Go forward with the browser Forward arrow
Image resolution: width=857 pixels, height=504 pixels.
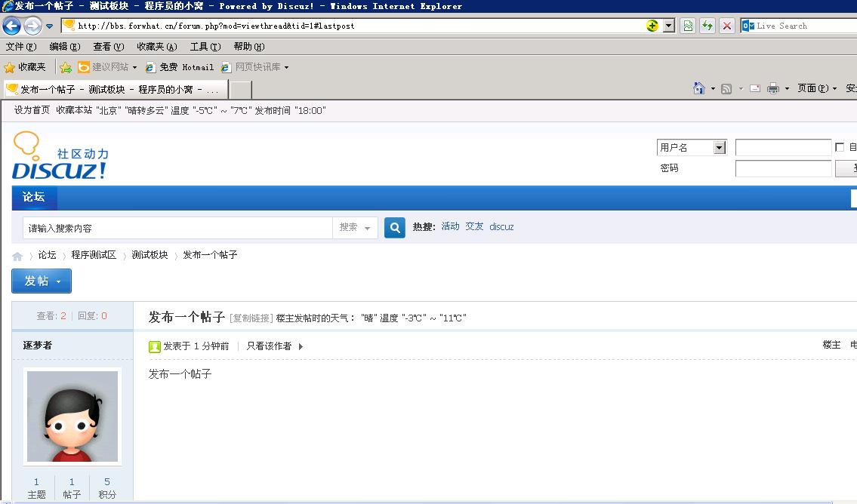pos(32,26)
